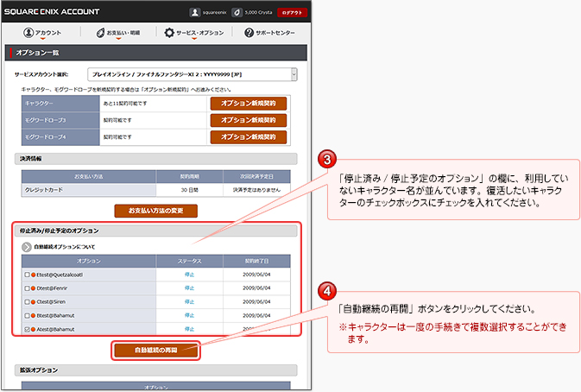The height and width of the screenshot is (392, 581).
Task: Open the 自動継続オプションについて link
Action: (x=65, y=247)
